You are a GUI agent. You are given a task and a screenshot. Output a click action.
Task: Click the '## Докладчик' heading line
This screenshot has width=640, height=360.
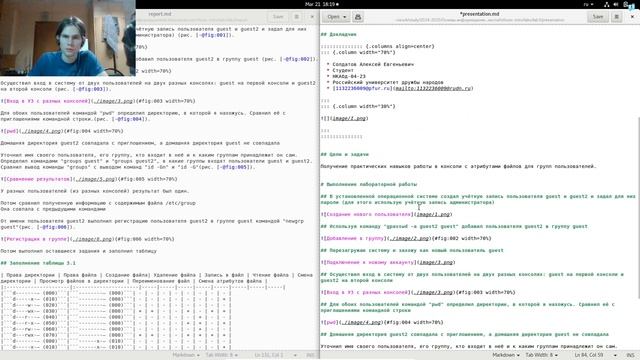338,34
